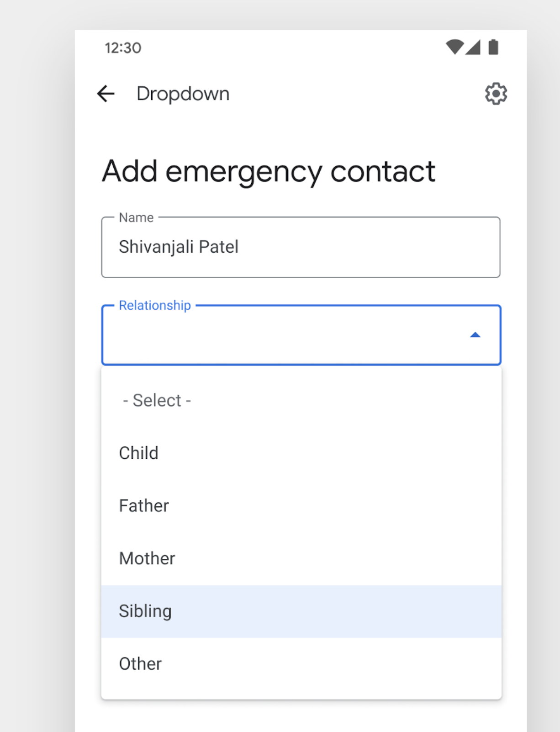Click the Add emergency contact heading
The width and height of the screenshot is (560, 732).
coord(269,171)
